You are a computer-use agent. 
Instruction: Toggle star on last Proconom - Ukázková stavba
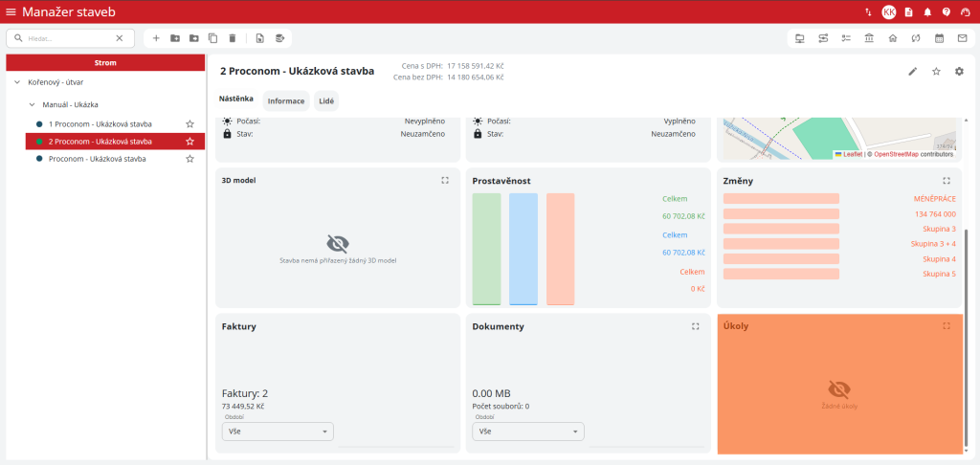[x=189, y=159]
